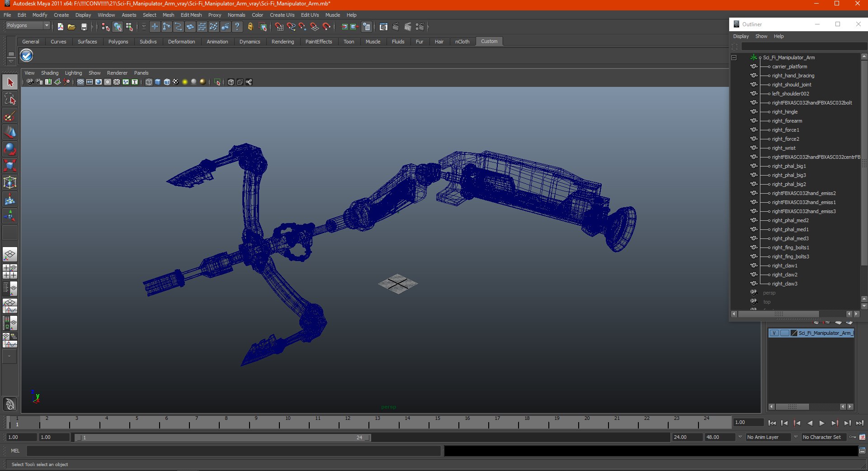This screenshot has height=471, width=868.
Task: Select the arrow Select Tool in toolbox
Action: pos(10,82)
